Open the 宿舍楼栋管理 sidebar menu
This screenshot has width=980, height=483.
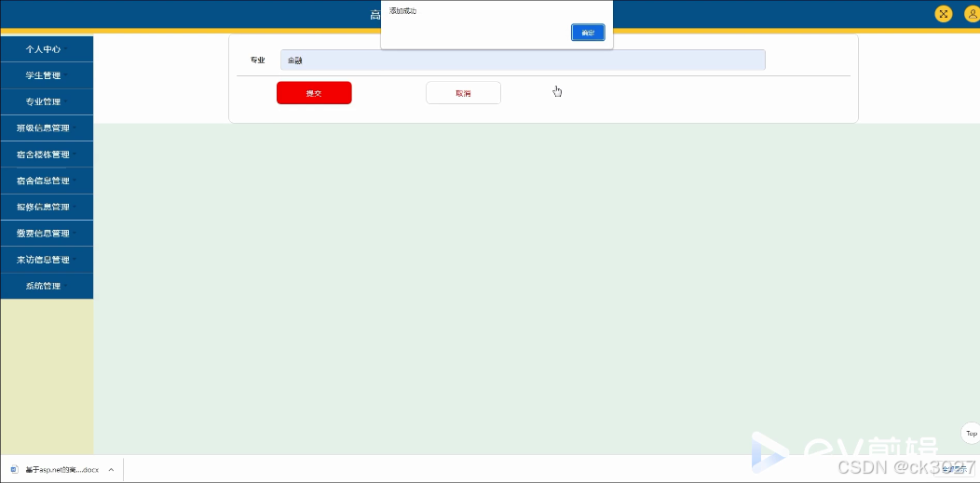[x=47, y=154]
